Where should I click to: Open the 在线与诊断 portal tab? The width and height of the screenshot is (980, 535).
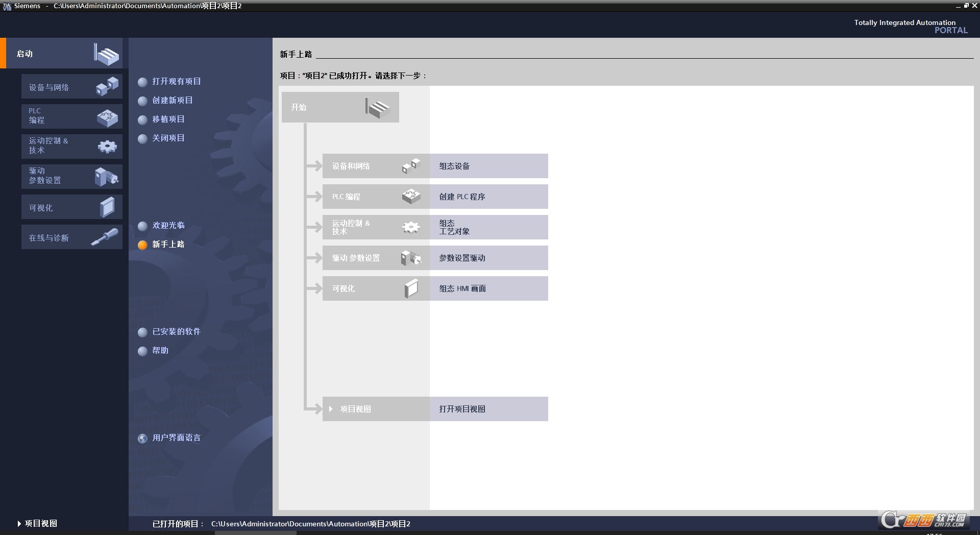point(72,237)
